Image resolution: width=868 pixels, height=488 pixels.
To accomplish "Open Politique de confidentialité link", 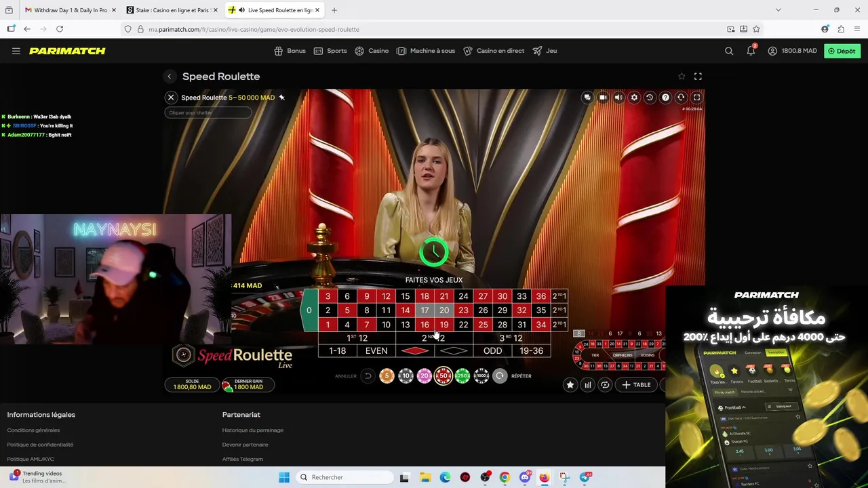I will click(x=40, y=445).
